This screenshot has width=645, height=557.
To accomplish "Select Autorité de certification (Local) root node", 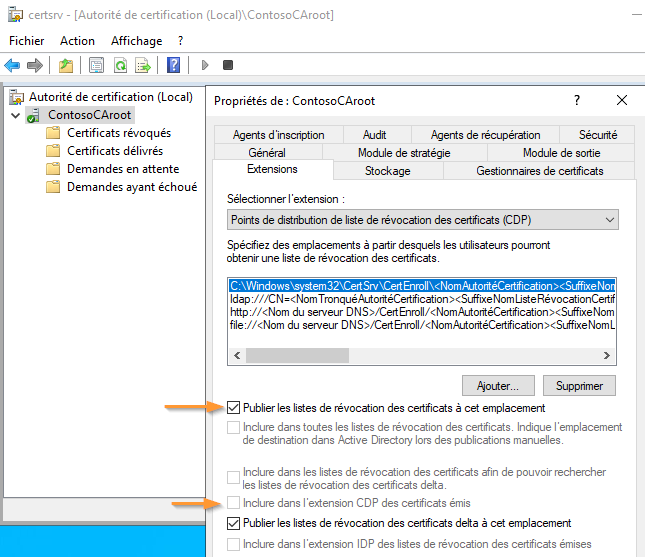I will 111,97.
